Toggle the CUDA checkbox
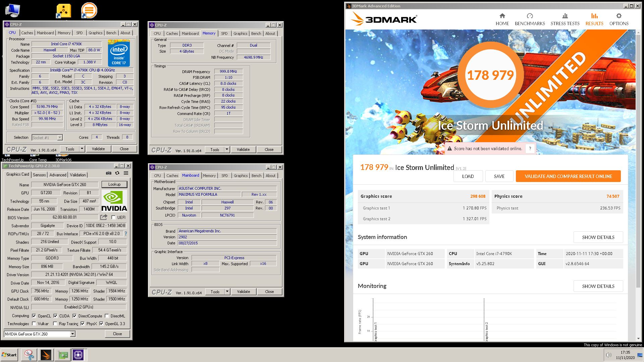The image size is (644, 362). pyautogui.click(x=55, y=316)
